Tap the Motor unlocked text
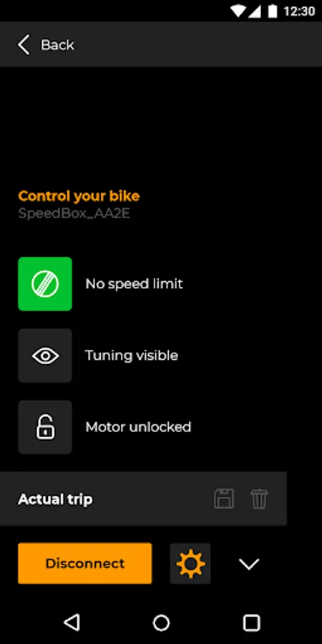The image size is (322, 644). coord(138,427)
